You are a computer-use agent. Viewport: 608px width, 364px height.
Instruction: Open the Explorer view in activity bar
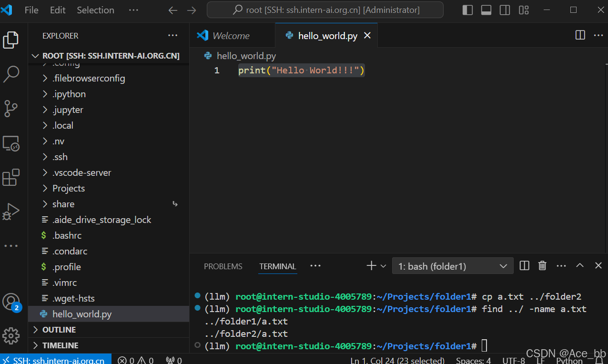point(11,40)
